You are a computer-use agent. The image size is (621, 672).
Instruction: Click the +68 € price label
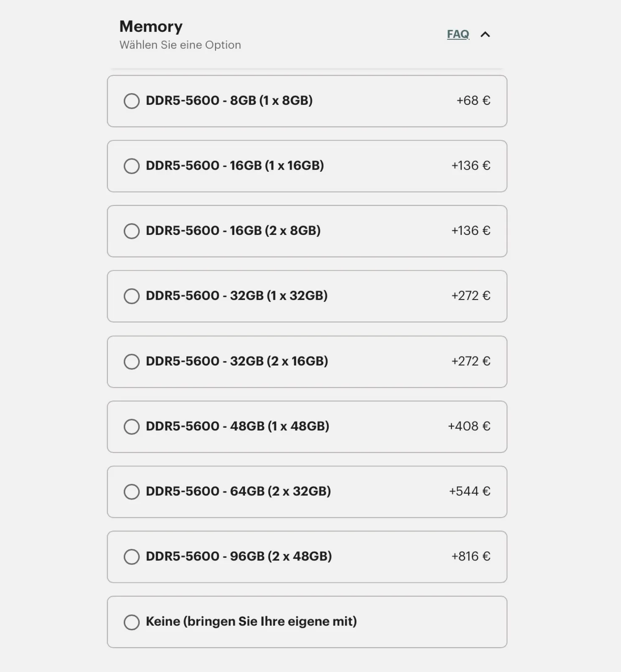coord(473,100)
